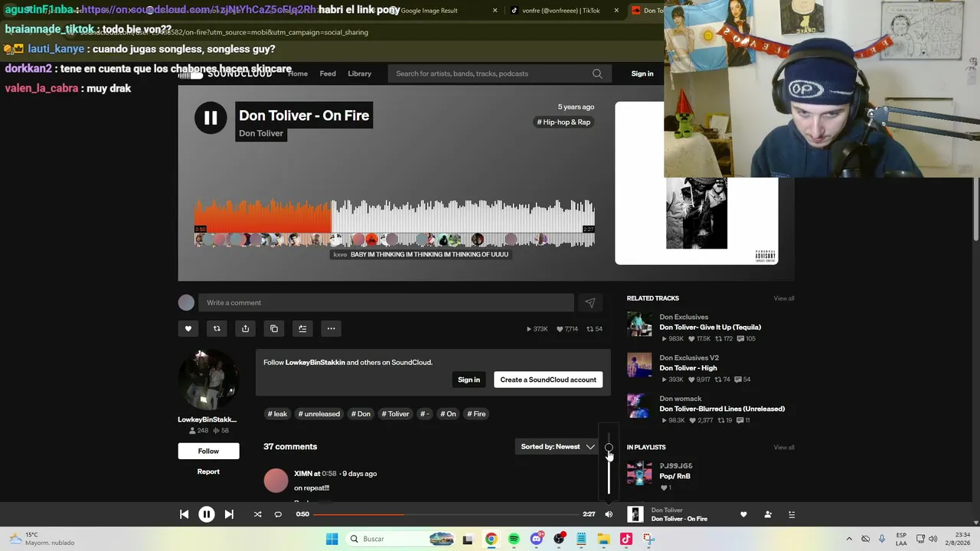Image resolution: width=980 pixels, height=551 pixels.
Task: Open File Explorer from the taskbar
Action: click(x=603, y=539)
